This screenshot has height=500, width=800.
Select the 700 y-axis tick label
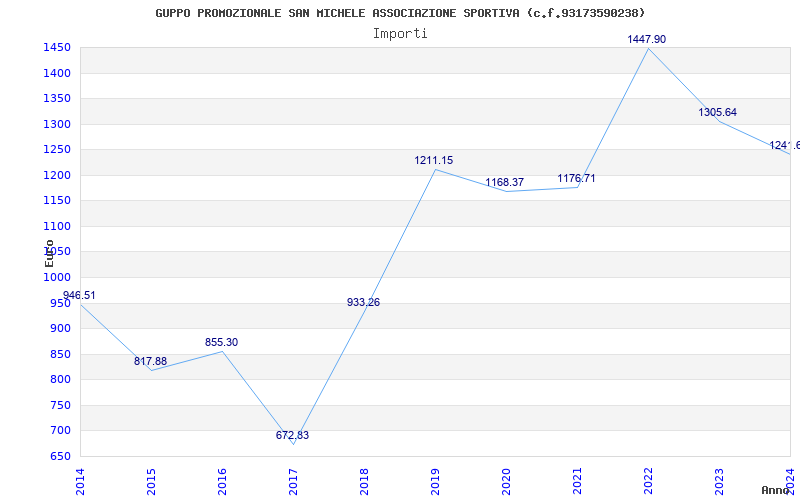[x=60, y=431]
